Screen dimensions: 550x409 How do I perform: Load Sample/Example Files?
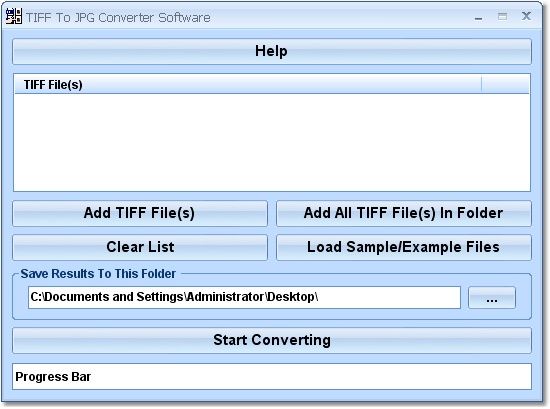point(404,247)
